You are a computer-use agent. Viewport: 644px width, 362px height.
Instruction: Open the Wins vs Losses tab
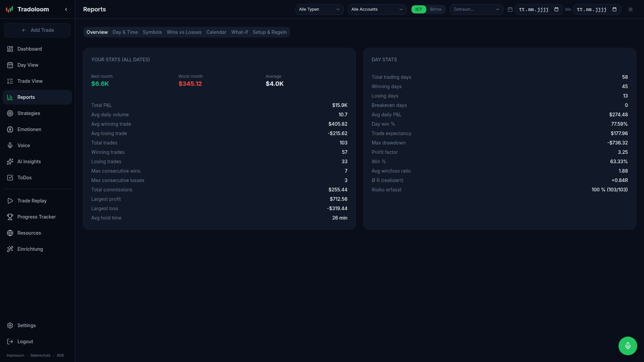pyautogui.click(x=184, y=32)
